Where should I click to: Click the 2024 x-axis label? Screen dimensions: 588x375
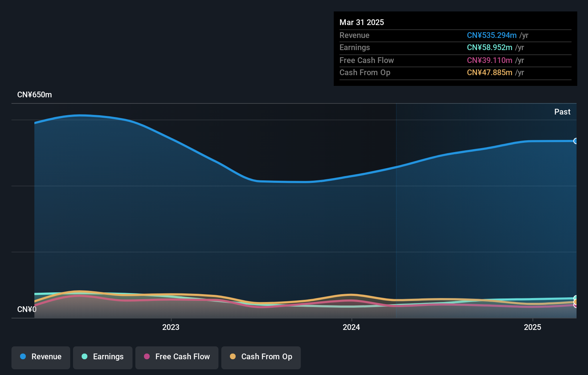pos(351,327)
